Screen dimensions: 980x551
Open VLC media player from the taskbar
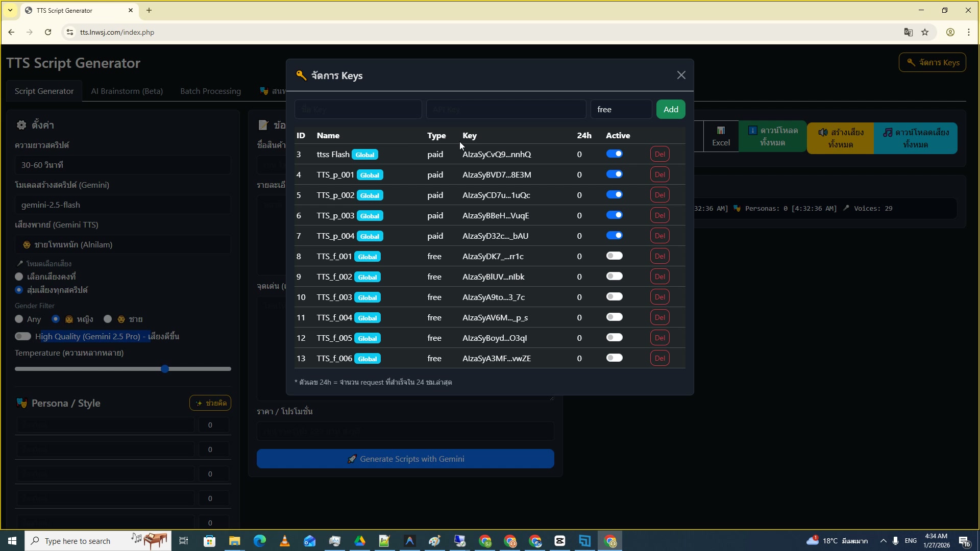point(284,541)
